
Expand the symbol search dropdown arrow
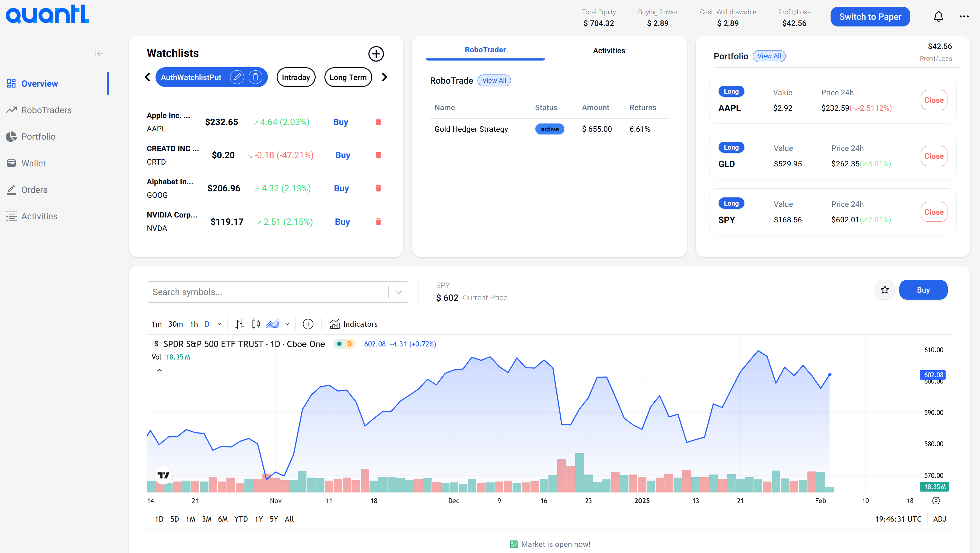[x=398, y=292]
